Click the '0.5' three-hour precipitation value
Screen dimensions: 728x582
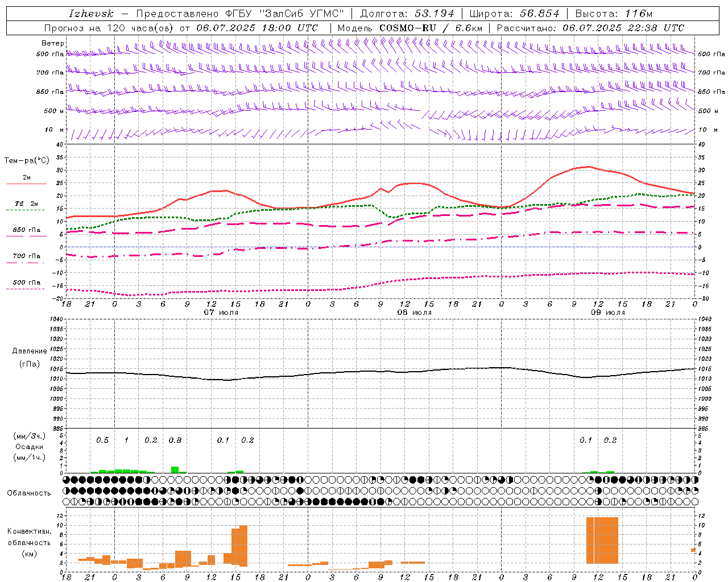(x=102, y=440)
